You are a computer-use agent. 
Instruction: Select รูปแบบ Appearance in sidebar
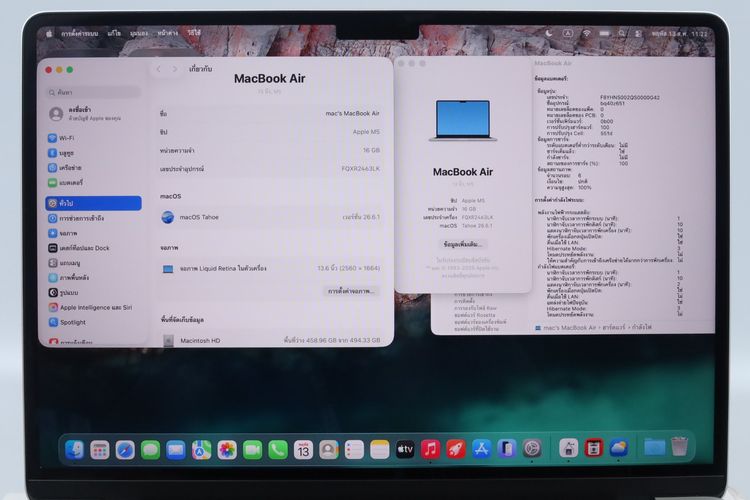pos(93,292)
